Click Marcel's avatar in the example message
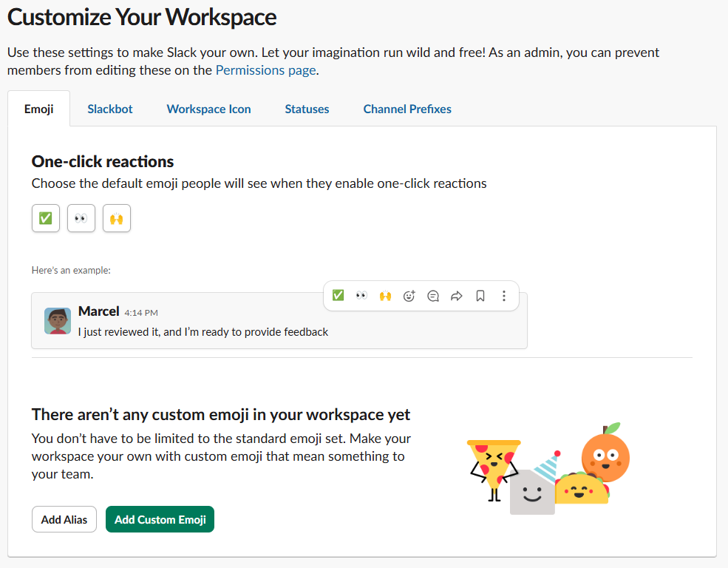The width and height of the screenshot is (728, 568). click(58, 321)
